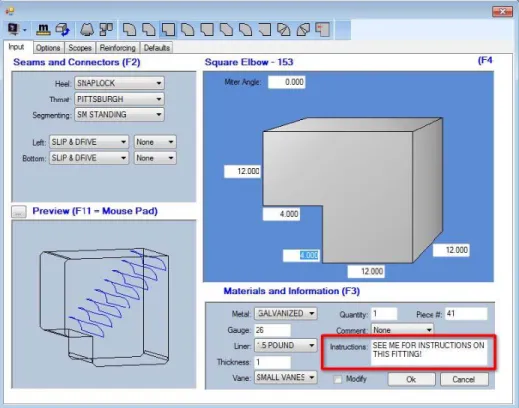
Task: Click the Ok button
Action: click(411, 379)
